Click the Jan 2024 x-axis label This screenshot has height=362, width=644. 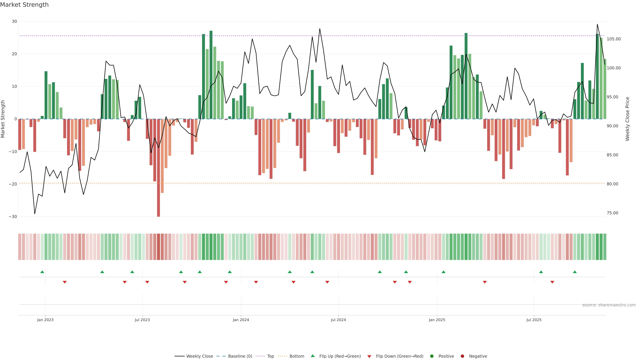[241, 320]
